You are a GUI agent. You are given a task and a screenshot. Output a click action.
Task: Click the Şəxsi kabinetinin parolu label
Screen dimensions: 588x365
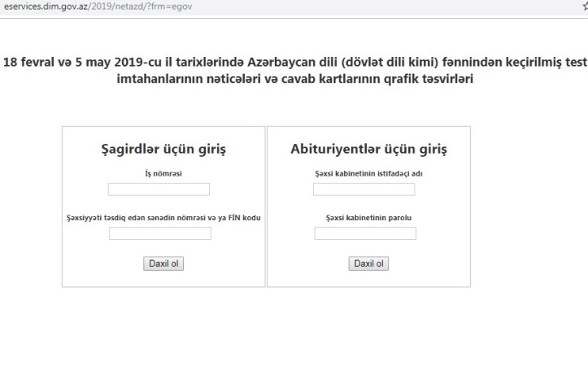(x=368, y=218)
